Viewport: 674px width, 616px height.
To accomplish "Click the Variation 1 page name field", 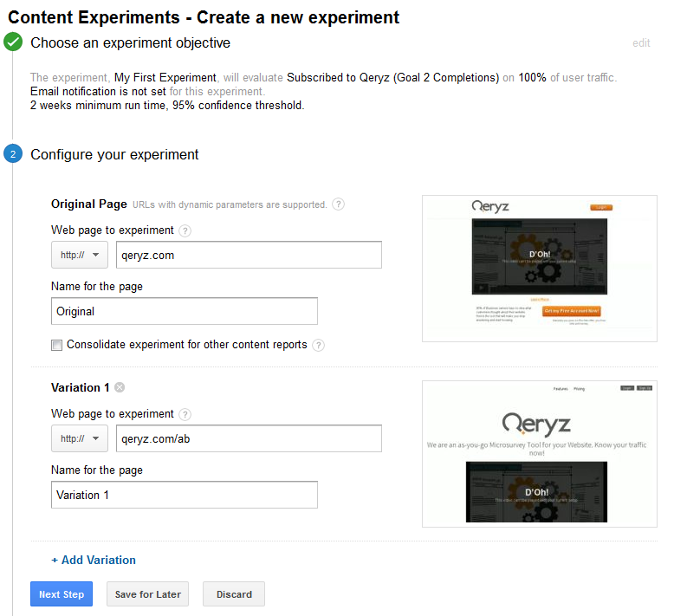I will pyautogui.click(x=185, y=495).
